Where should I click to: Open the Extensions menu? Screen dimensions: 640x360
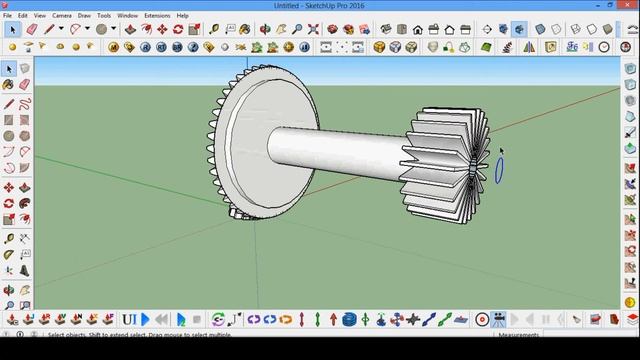(157, 16)
